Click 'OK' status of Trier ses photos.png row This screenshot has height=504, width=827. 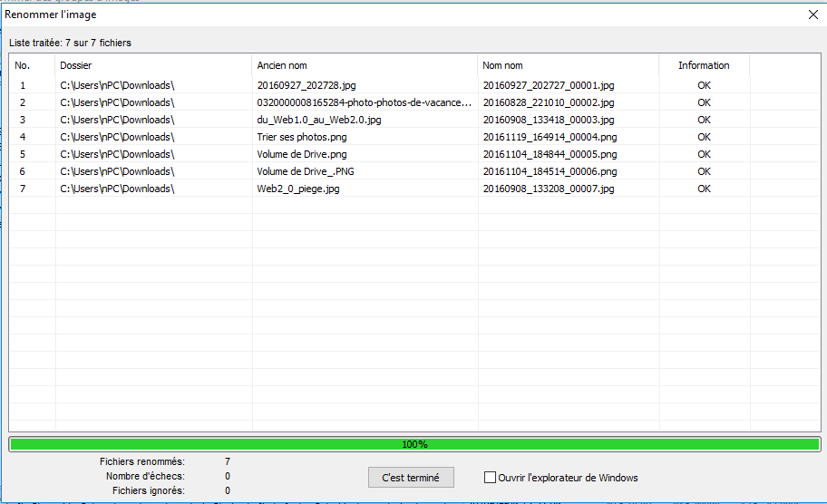704,137
